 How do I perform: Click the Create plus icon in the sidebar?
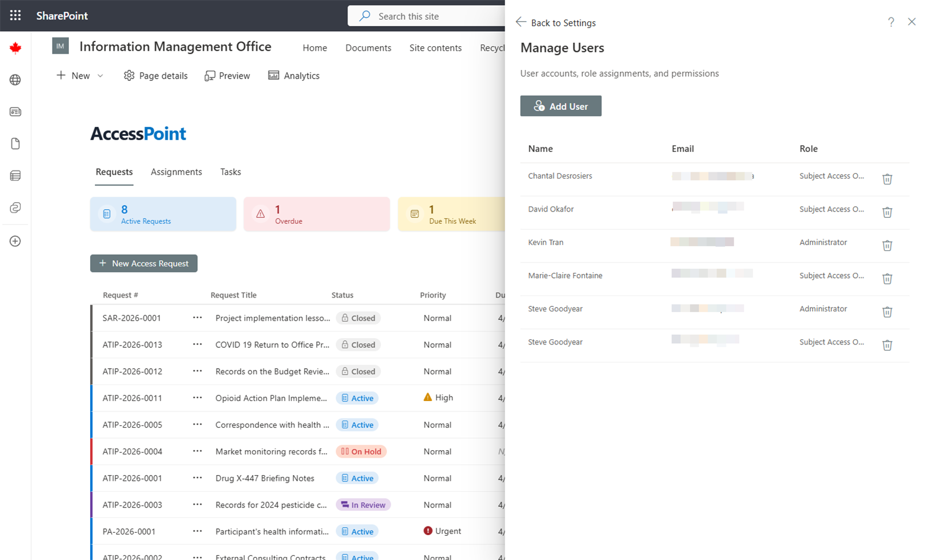tap(15, 241)
